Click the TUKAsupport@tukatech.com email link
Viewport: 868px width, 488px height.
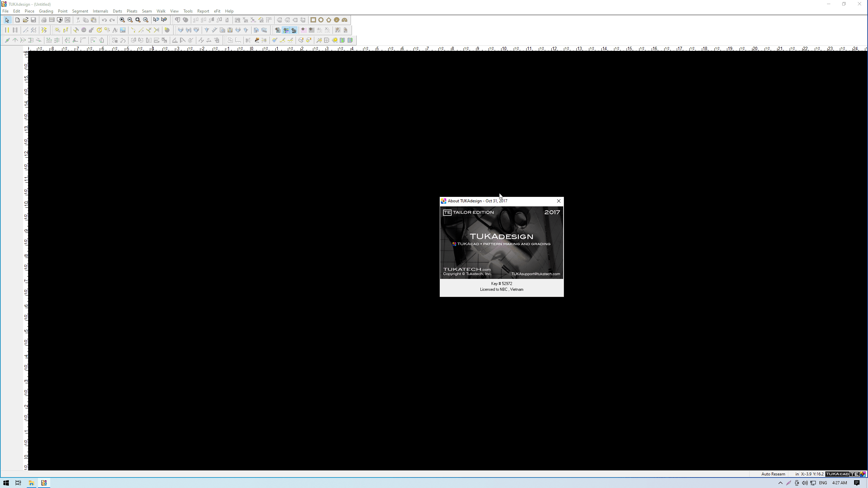[x=535, y=274]
